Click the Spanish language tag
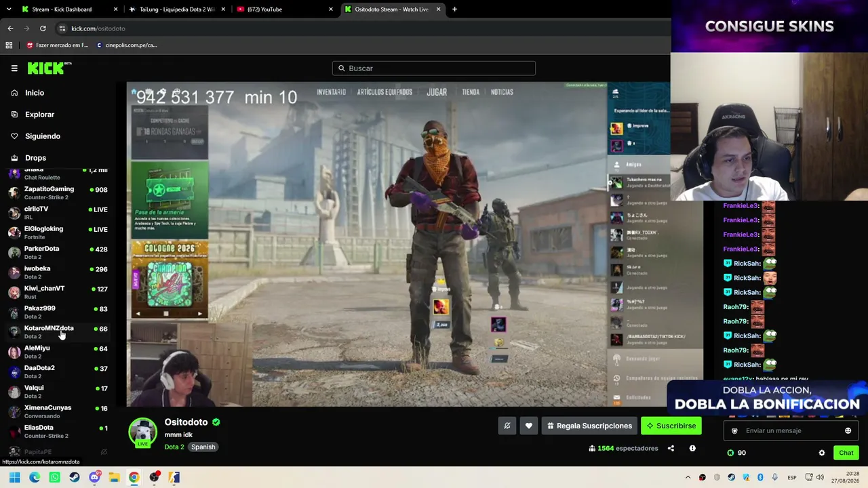 click(x=203, y=447)
